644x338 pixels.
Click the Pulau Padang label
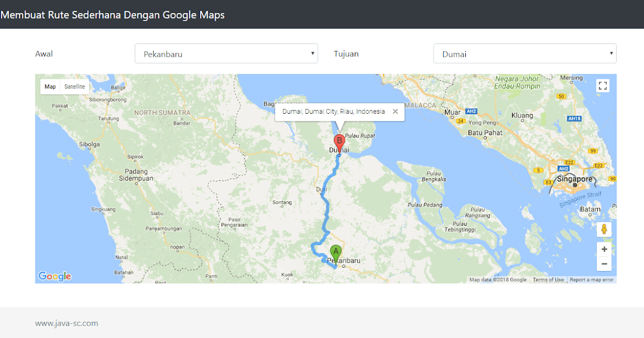pos(425,205)
